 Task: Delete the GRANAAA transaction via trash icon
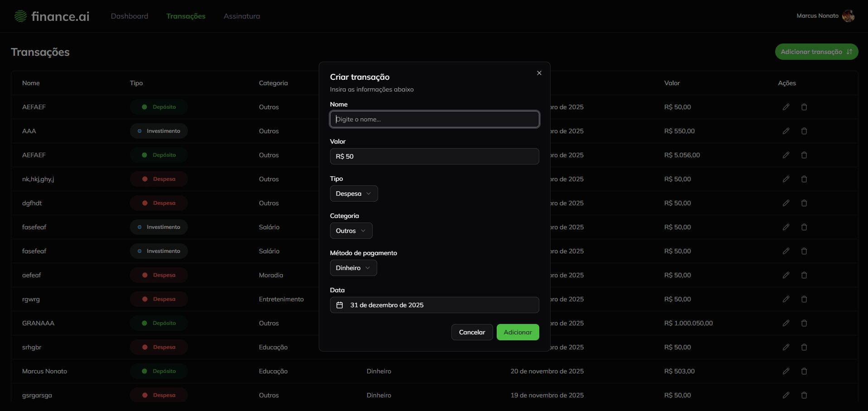coord(804,323)
